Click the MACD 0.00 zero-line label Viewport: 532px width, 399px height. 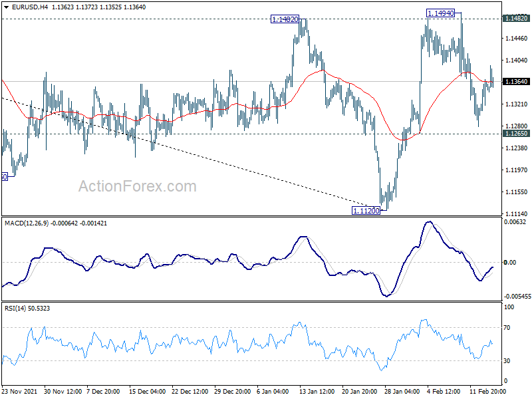click(510, 262)
